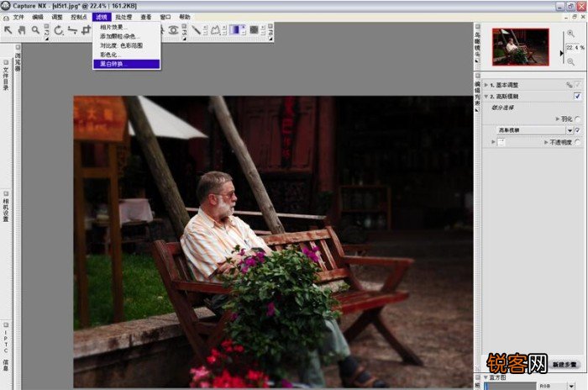Click the histogram graph display
The height and width of the screenshot is (390, 588).
[510, 387]
